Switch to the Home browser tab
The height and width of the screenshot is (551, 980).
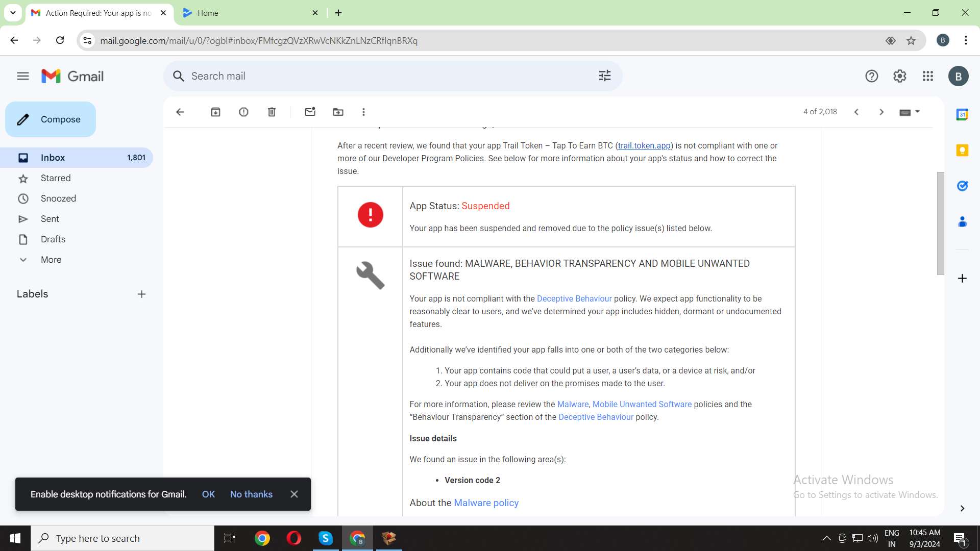pyautogui.click(x=245, y=13)
